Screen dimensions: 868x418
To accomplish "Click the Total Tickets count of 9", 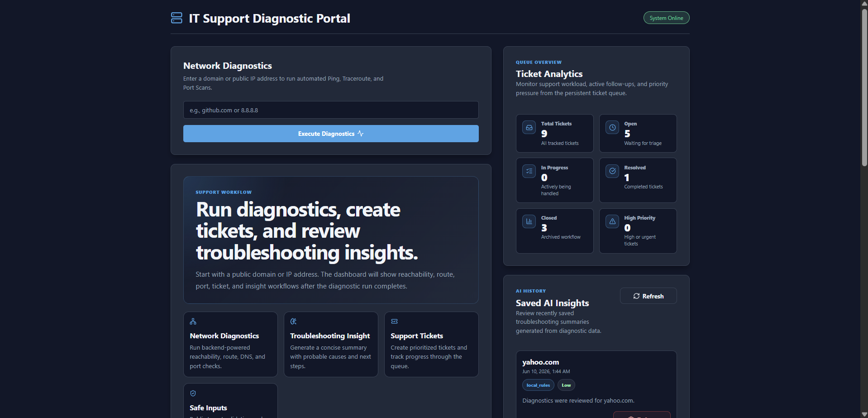I will point(544,134).
